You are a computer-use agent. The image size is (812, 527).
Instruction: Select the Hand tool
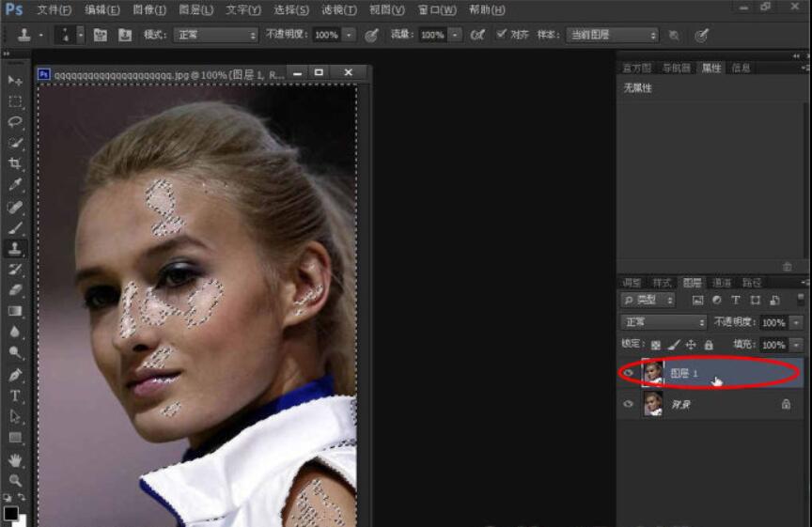click(14, 459)
